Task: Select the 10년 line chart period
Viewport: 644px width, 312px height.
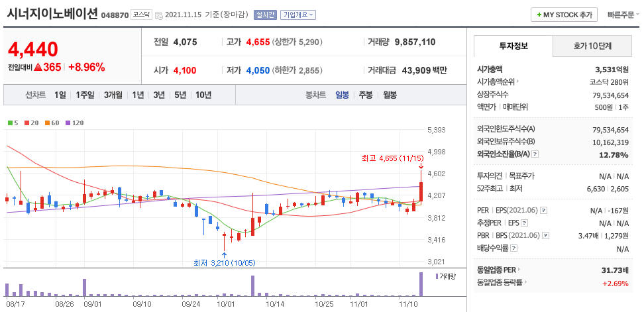Action: click(x=203, y=95)
